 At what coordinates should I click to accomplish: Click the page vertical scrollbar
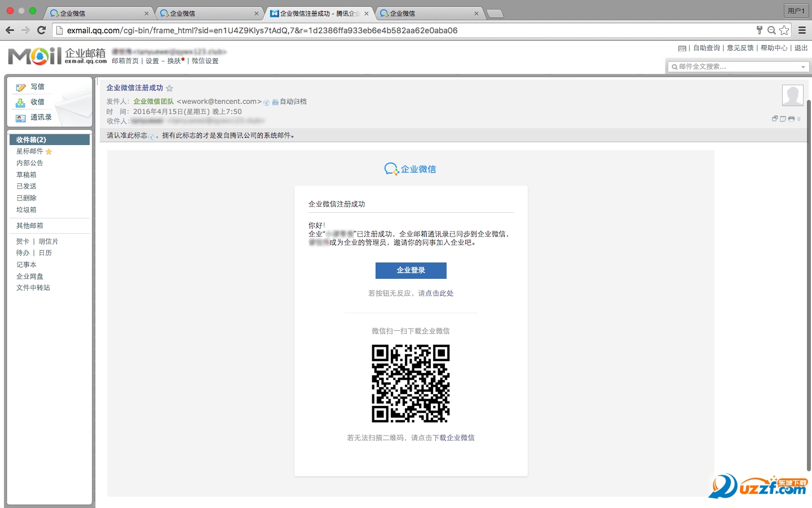click(809, 285)
